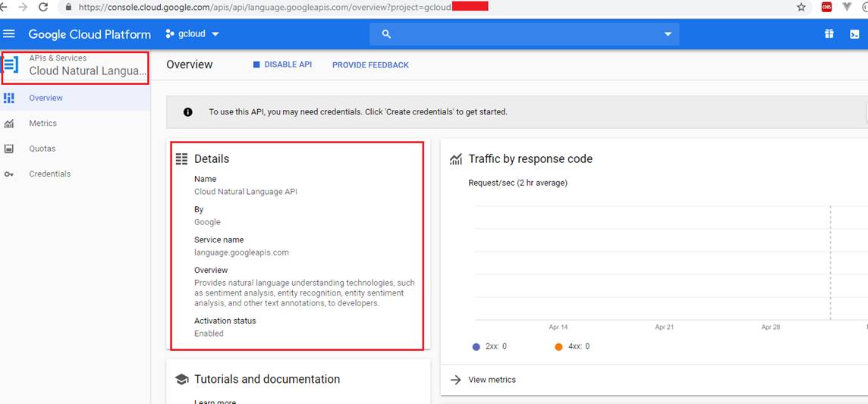Click the padlock secure site icon
The width and height of the screenshot is (868, 404).
[x=68, y=7]
